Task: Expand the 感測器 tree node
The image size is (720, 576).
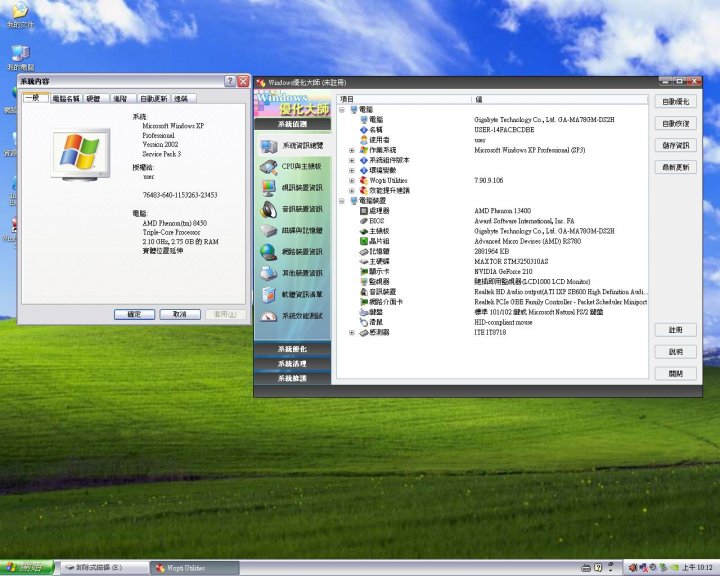Action: (x=352, y=333)
